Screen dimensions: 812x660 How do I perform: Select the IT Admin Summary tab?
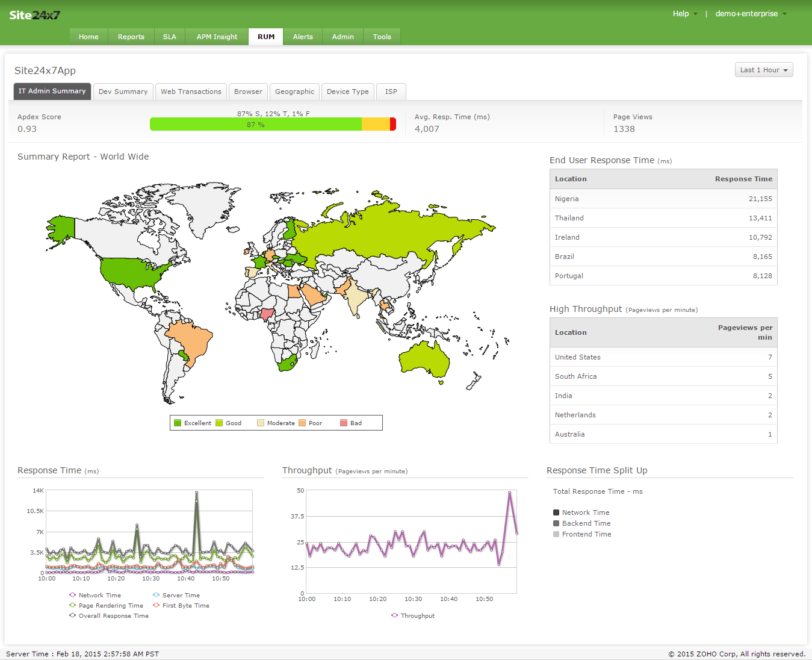click(x=52, y=92)
